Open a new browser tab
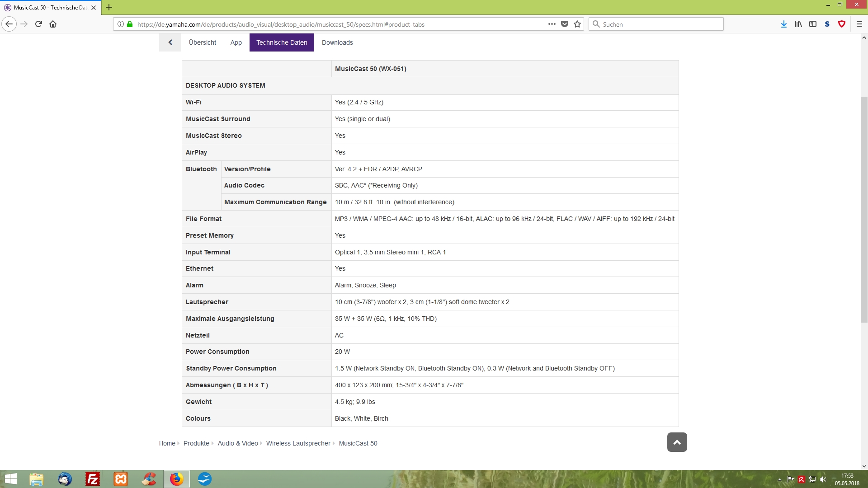The height and width of the screenshot is (488, 868). [109, 7]
